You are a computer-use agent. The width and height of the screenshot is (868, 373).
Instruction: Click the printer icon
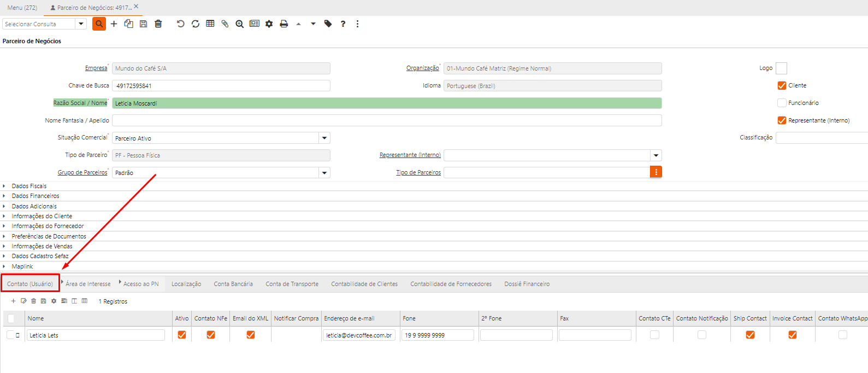pyautogui.click(x=284, y=24)
